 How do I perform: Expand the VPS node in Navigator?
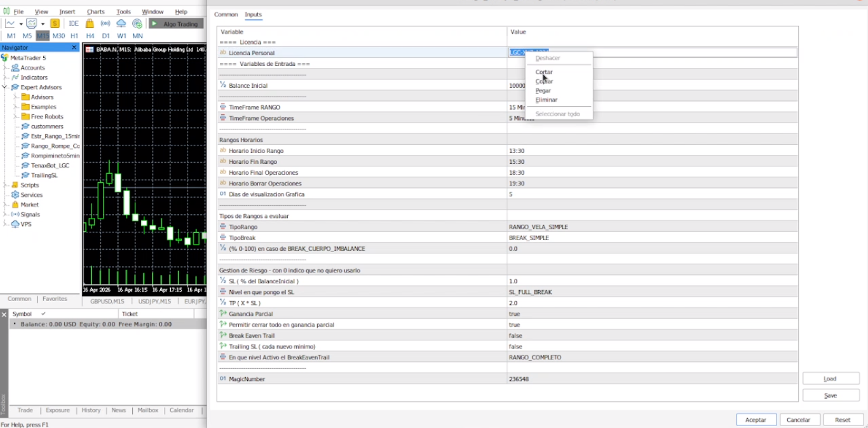coord(5,224)
